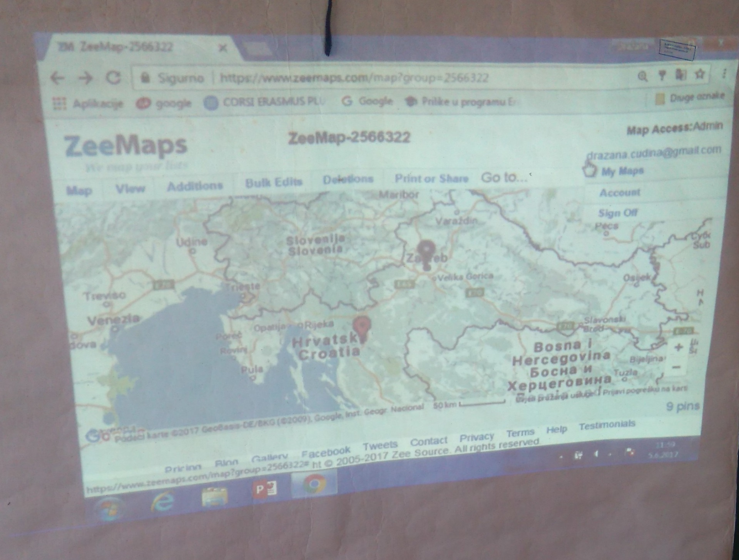
Task: Bookmark this page with the star icon
Action: pyautogui.click(x=700, y=73)
